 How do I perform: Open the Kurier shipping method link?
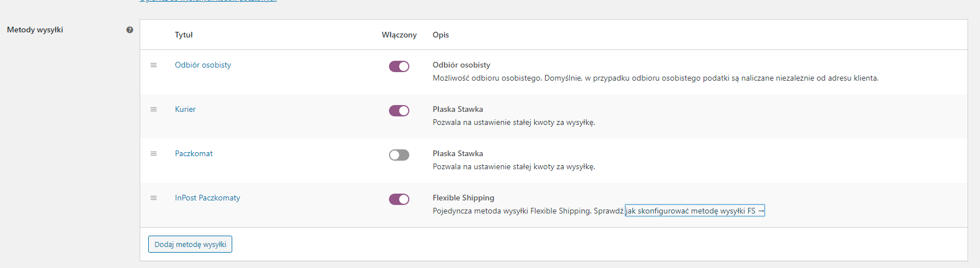click(x=185, y=109)
